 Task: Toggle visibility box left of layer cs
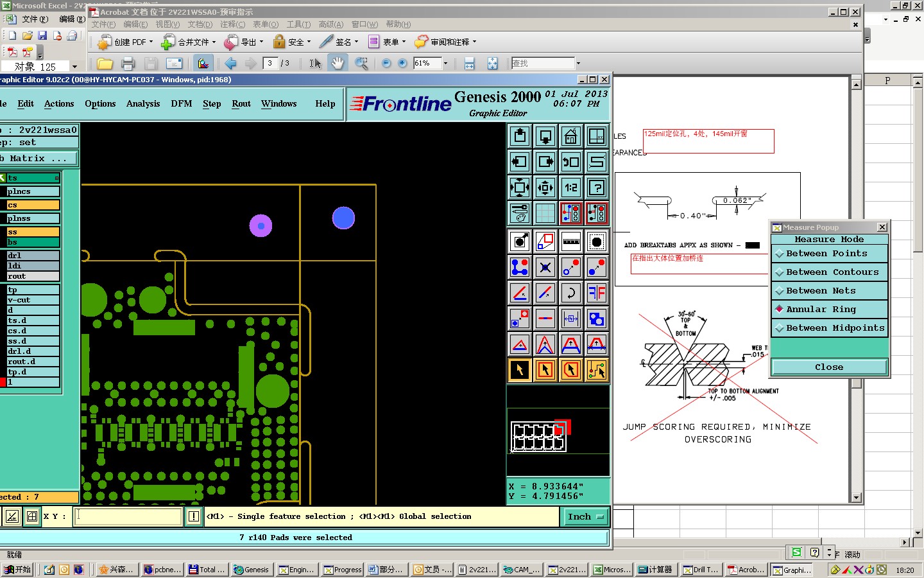pyautogui.click(x=3, y=205)
